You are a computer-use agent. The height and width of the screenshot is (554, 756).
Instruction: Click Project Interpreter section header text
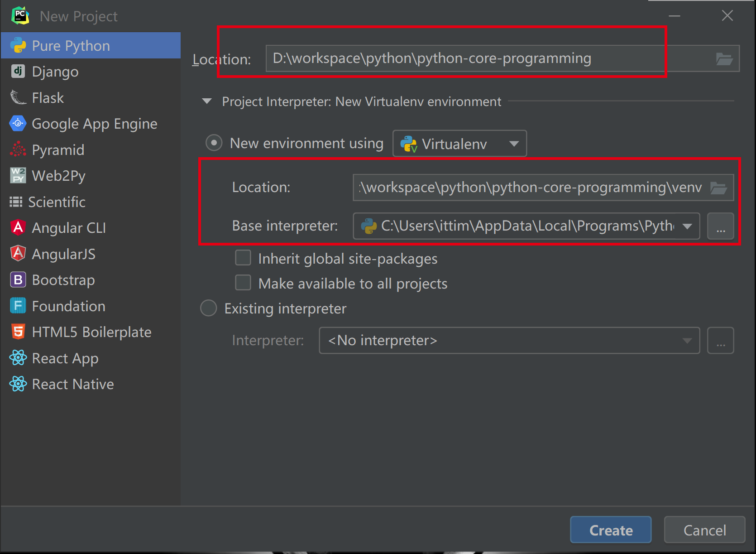click(361, 101)
